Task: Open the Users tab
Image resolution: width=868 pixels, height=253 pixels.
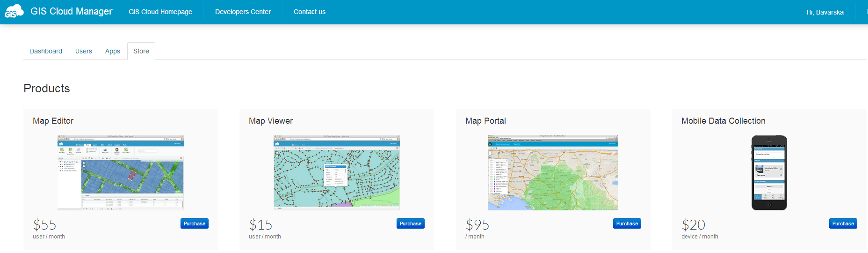Action: click(84, 51)
